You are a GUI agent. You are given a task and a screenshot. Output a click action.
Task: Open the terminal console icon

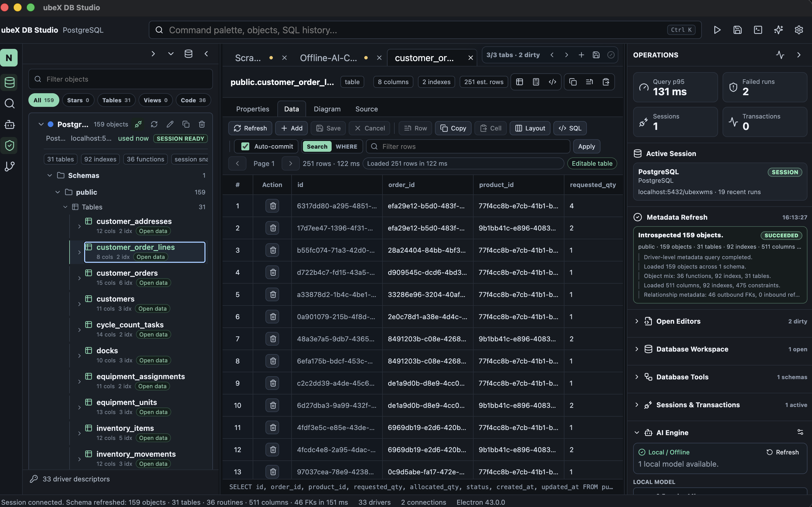[758, 30]
